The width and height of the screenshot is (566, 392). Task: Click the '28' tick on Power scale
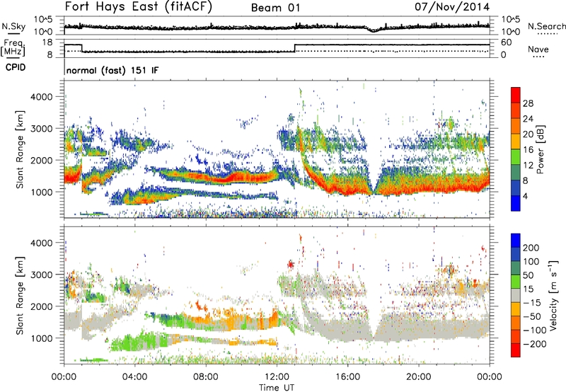click(528, 103)
